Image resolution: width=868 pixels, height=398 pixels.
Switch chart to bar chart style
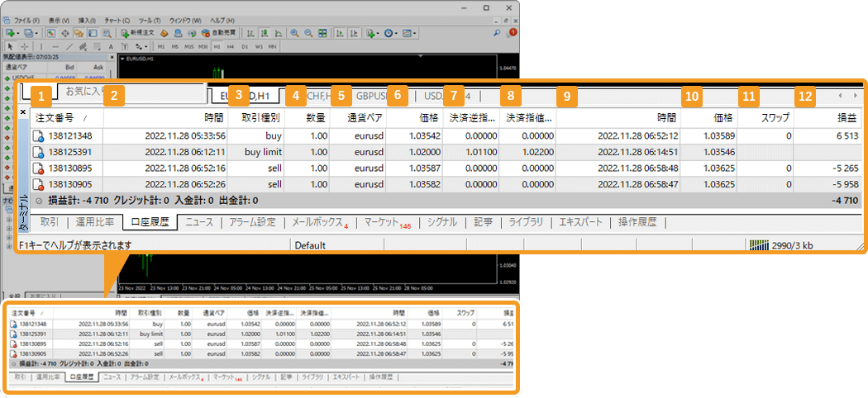tap(250, 33)
